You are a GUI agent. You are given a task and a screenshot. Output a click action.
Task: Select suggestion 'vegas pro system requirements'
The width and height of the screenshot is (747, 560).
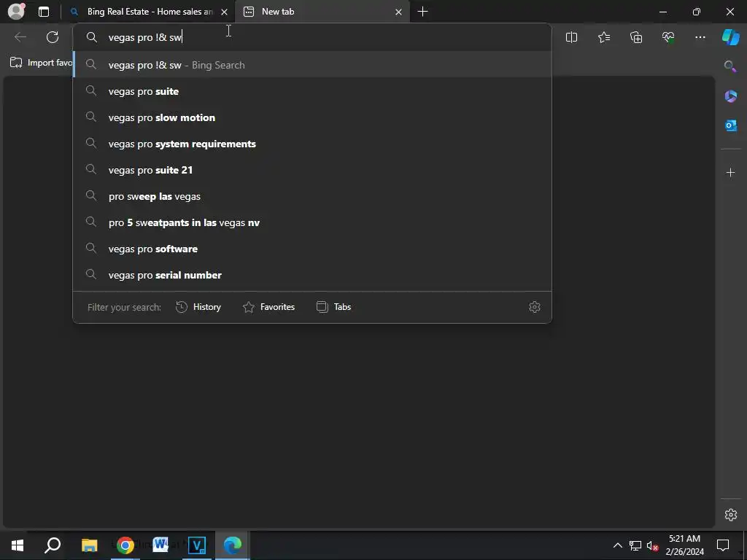[312, 144]
